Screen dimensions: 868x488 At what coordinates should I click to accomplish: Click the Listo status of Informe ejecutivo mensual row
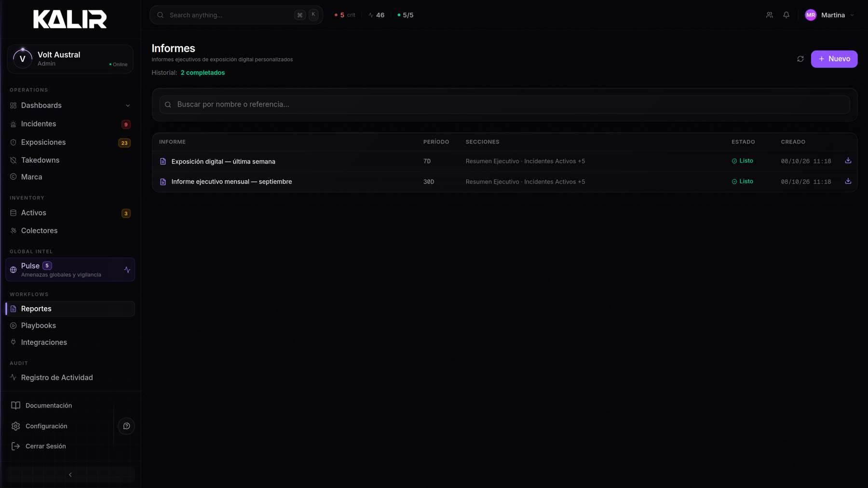742,181
